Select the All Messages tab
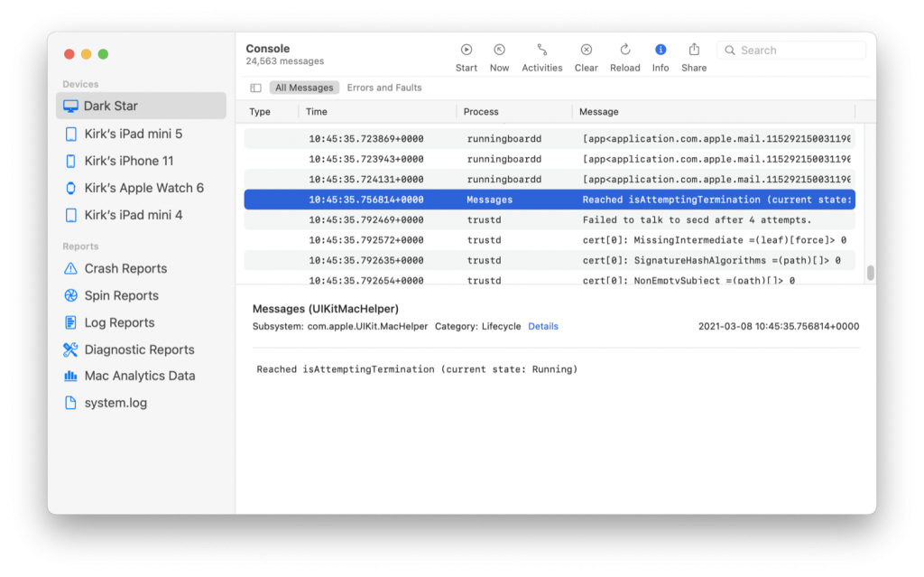This screenshot has height=577, width=924. (x=304, y=88)
